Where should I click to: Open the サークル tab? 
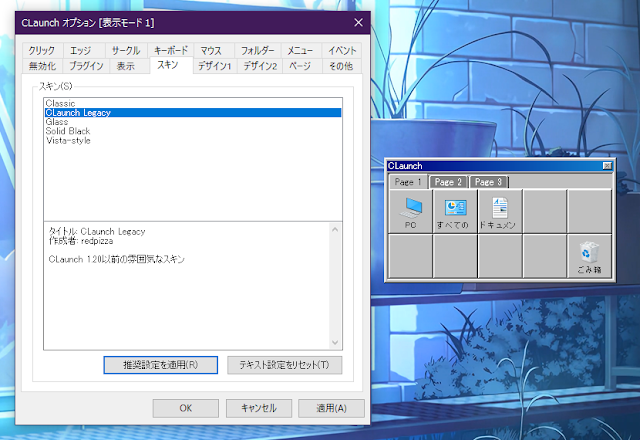(126, 51)
